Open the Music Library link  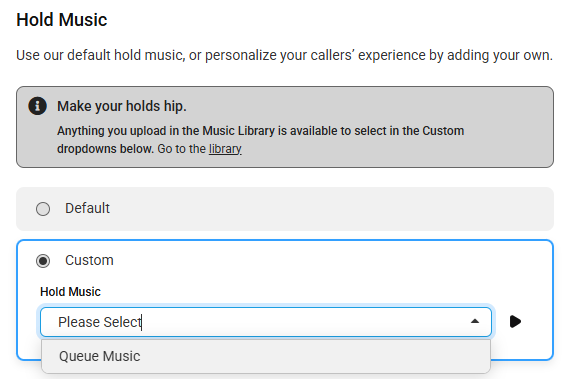(225, 149)
